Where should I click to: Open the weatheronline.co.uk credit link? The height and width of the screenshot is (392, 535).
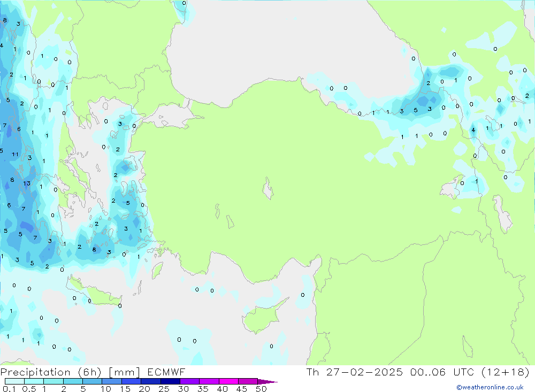click(490, 387)
